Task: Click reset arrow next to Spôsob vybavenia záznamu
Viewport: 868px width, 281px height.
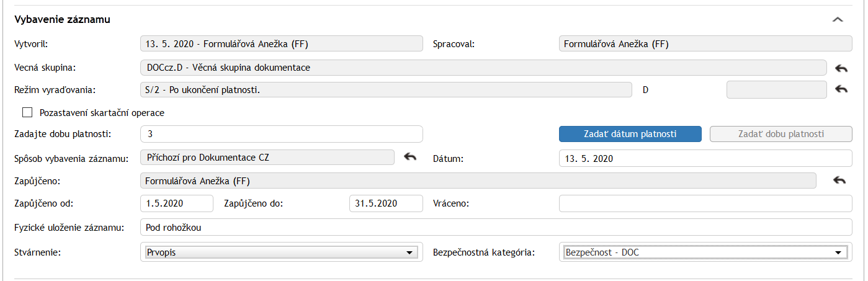Action: click(x=410, y=158)
